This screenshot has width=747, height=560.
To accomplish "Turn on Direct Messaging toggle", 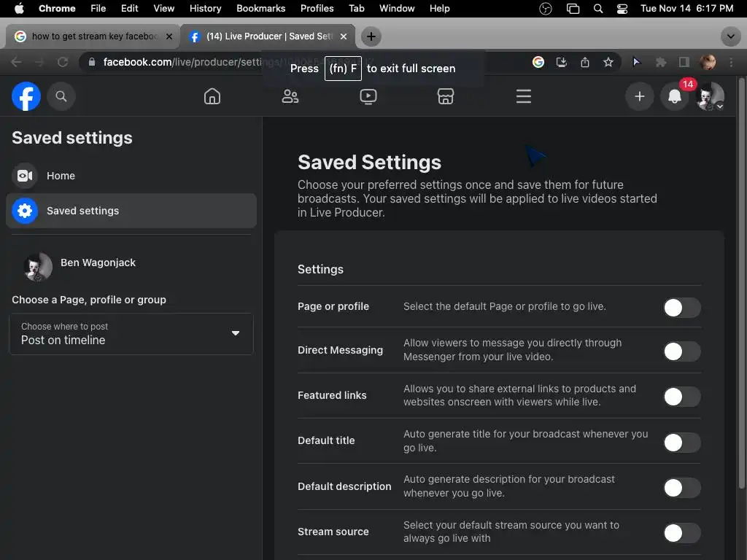I will 681,351.
